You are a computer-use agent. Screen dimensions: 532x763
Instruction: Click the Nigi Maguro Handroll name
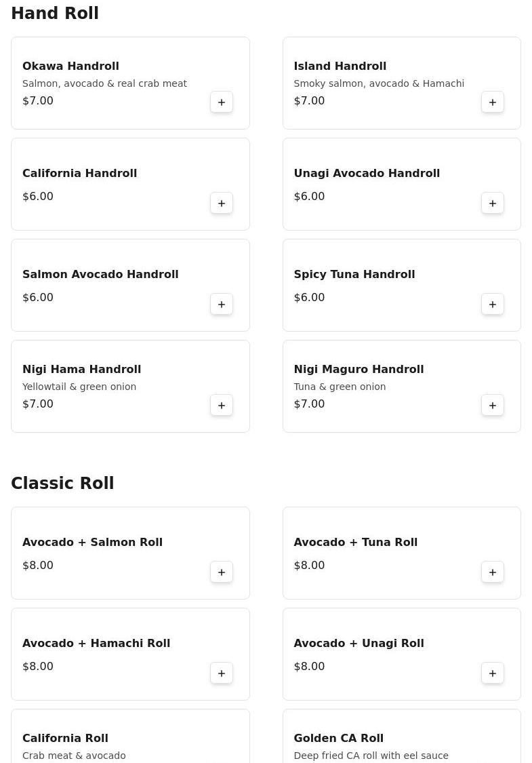pos(359,369)
